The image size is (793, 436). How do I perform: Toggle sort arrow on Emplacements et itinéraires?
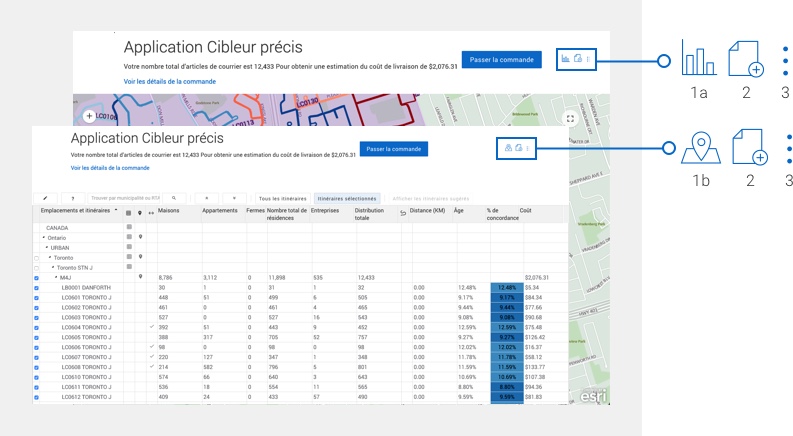116,210
